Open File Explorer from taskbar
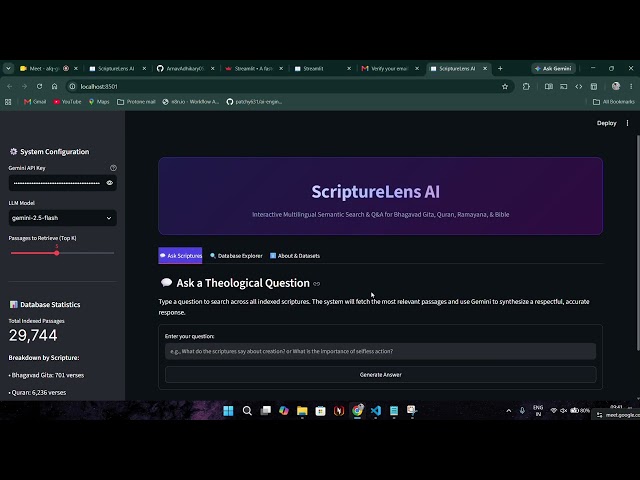 click(302, 411)
